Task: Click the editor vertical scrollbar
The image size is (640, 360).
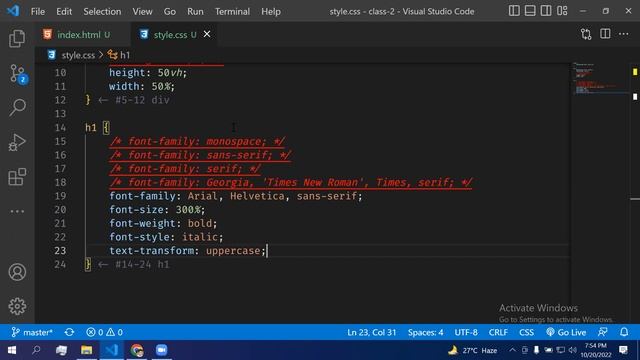Action: [635, 192]
